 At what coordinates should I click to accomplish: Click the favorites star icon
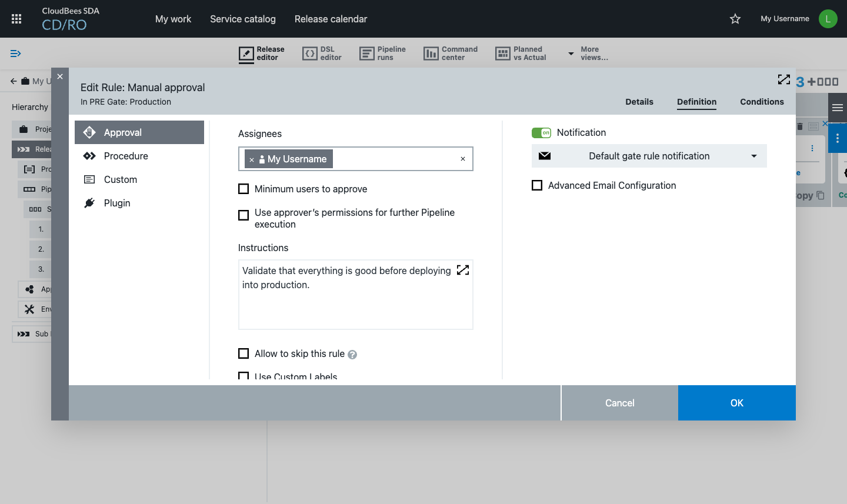coord(735,19)
